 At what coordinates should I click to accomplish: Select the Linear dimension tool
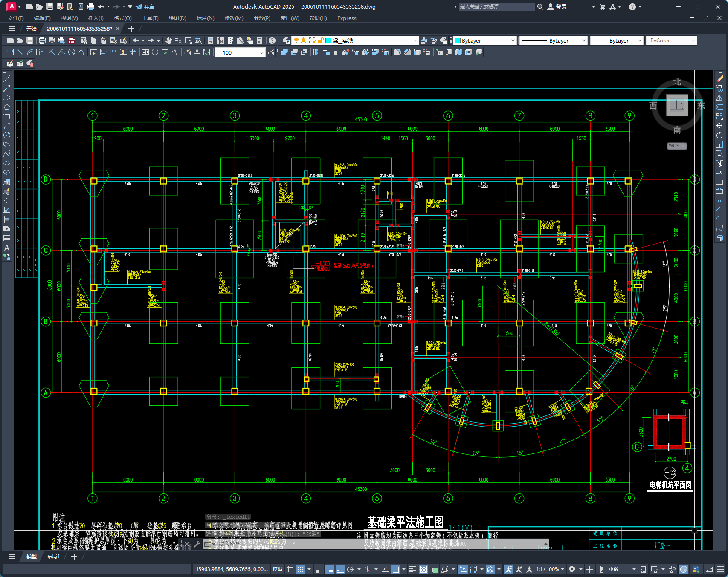10,52
